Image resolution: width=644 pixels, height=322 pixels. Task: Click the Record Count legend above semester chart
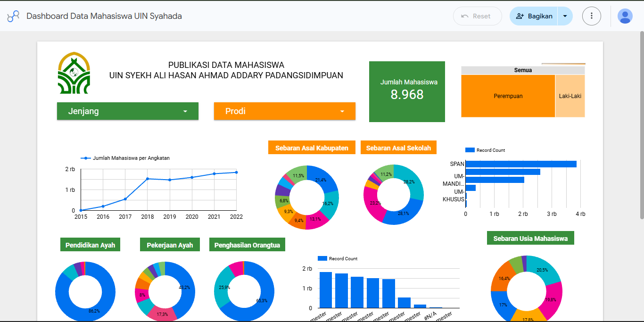pos(338,258)
